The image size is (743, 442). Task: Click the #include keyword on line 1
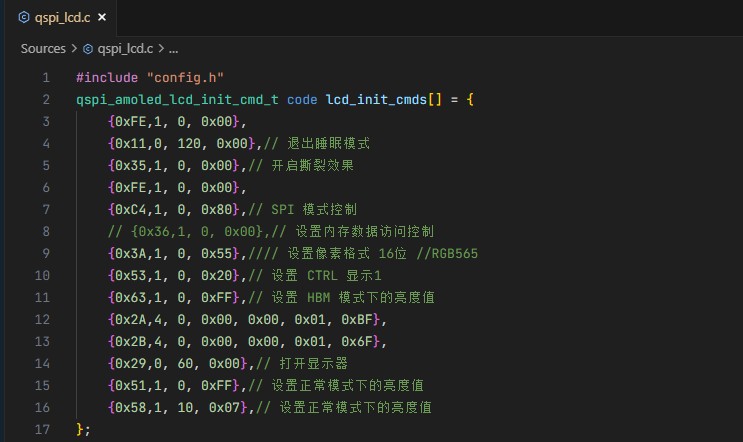(107, 77)
